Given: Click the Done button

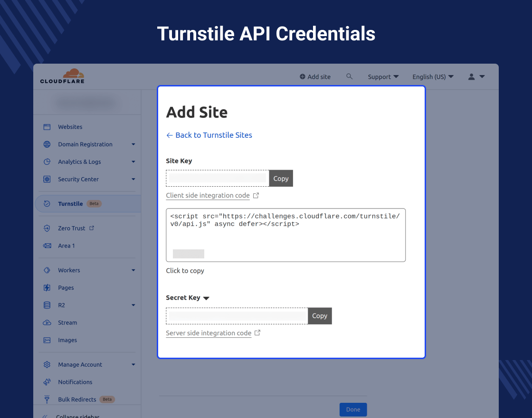Looking at the screenshot, I should 353,409.
